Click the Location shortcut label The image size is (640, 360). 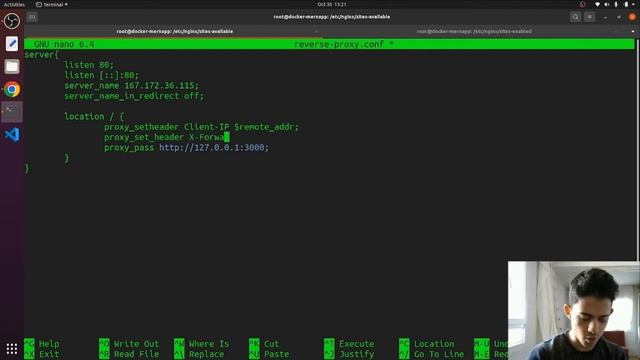click(x=434, y=344)
